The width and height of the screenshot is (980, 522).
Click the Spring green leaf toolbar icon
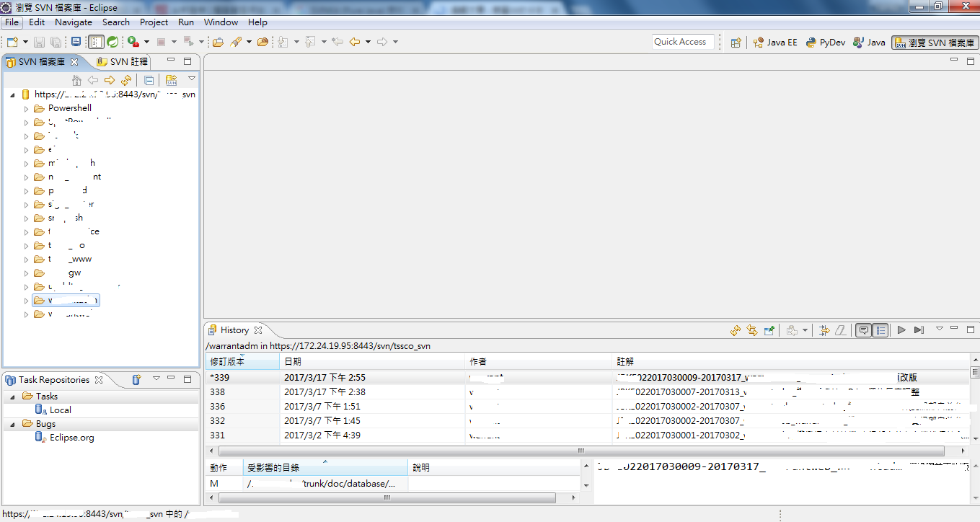(x=112, y=43)
